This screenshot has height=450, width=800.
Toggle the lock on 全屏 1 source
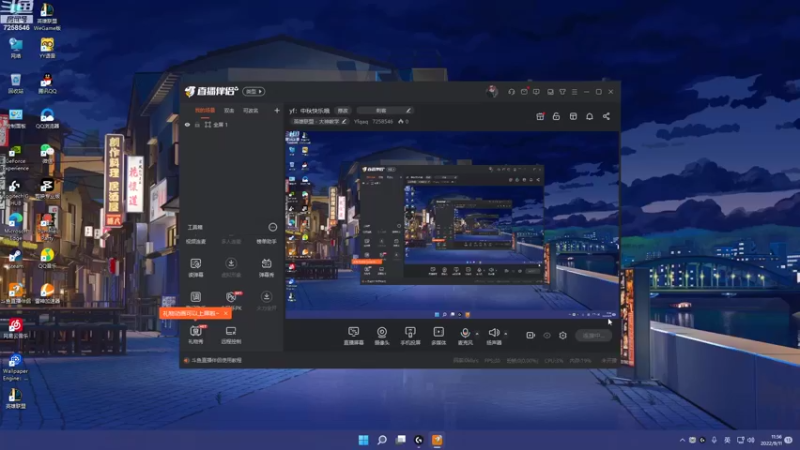pos(197,124)
